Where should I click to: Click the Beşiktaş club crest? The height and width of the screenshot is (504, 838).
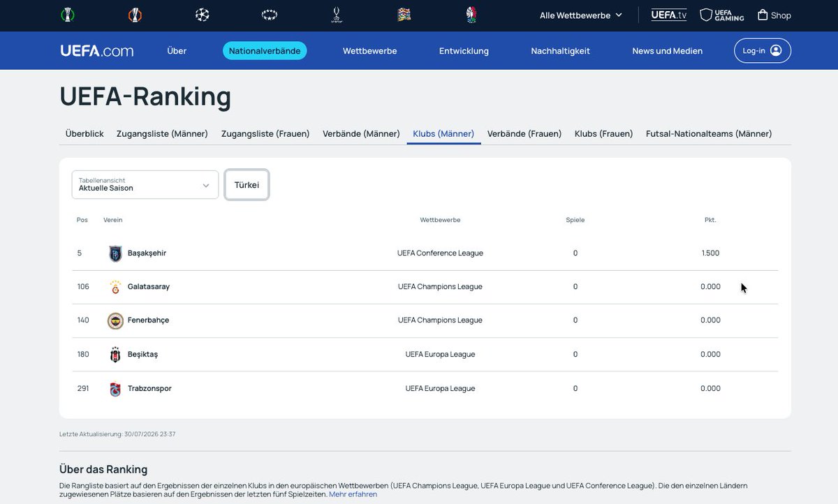[x=115, y=355]
